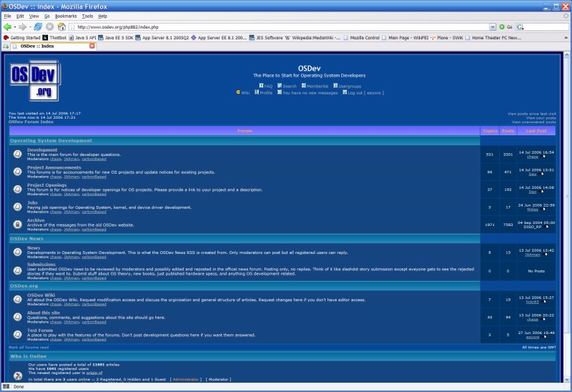Go back with the green Back arrow
This screenshot has height=392, width=572.
[x=7, y=26]
